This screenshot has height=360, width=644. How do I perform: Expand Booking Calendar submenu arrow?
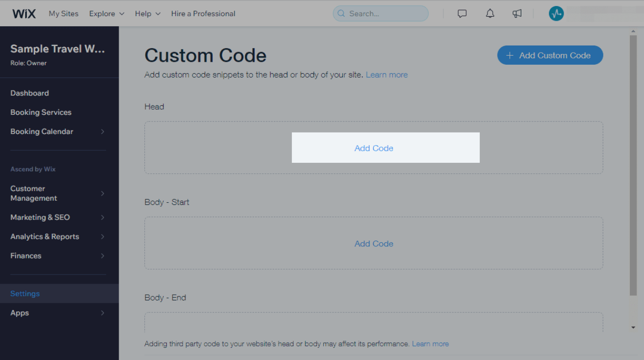103,131
